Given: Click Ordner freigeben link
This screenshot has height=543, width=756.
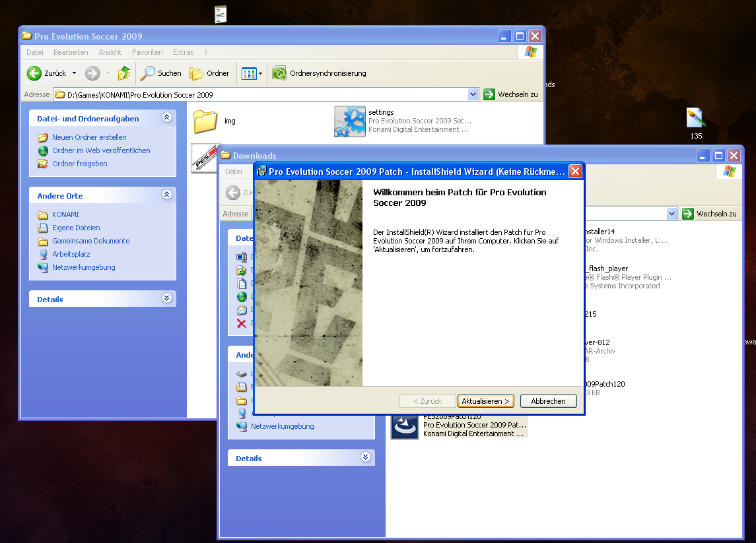Looking at the screenshot, I should pyautogui.click(x=79, y=164).
